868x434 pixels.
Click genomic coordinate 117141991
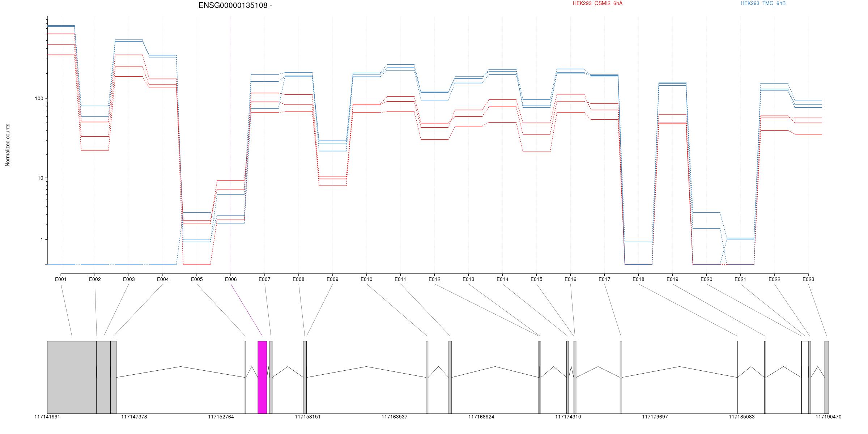pos(47,417)
